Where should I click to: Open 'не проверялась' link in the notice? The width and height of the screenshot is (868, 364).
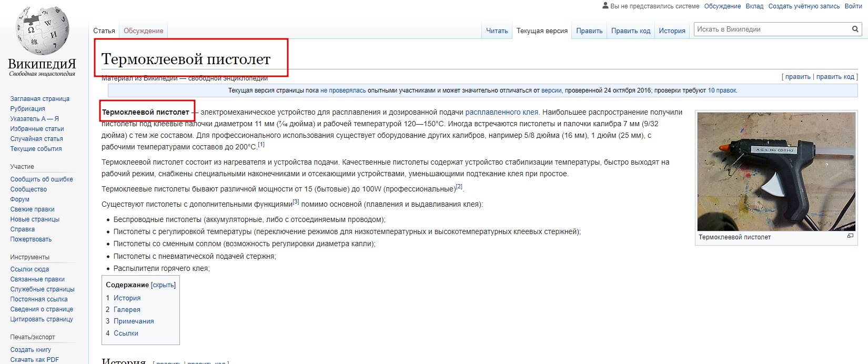pyautogui.click(x=343, y=90)
